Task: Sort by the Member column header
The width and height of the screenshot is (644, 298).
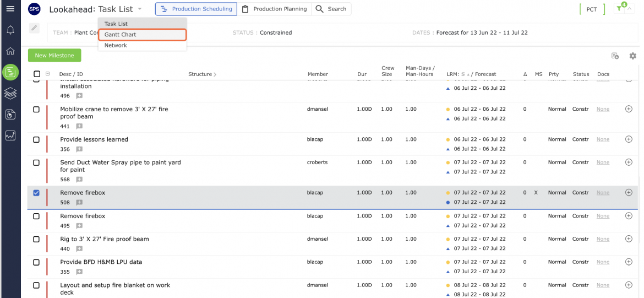Action: click(318, 74)
